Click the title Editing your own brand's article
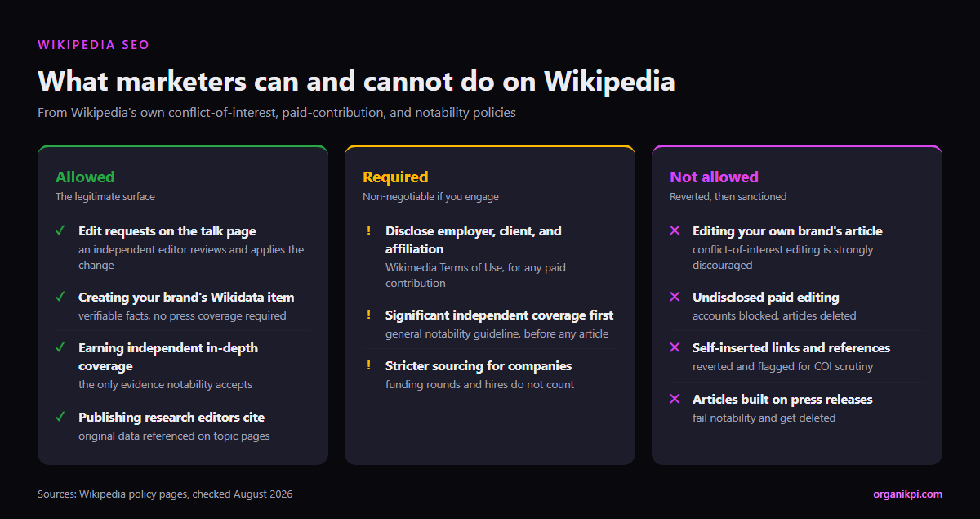The image size is (980, 519). tap(787, 231)
